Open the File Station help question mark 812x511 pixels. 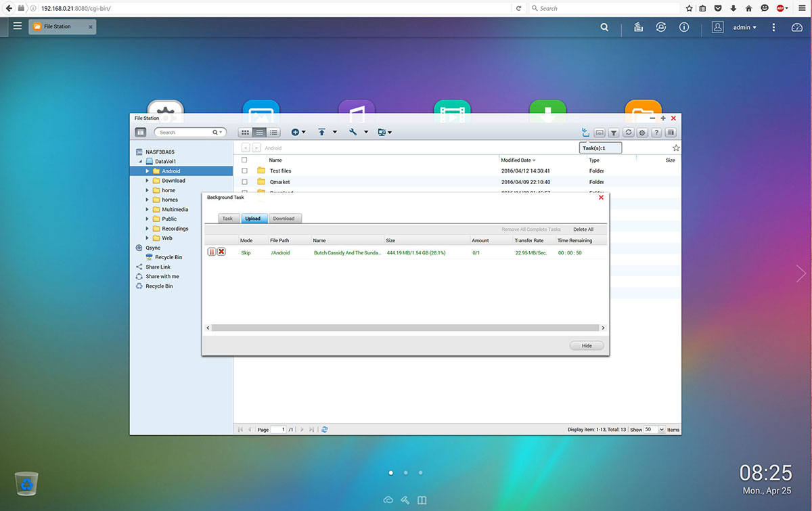656,133
